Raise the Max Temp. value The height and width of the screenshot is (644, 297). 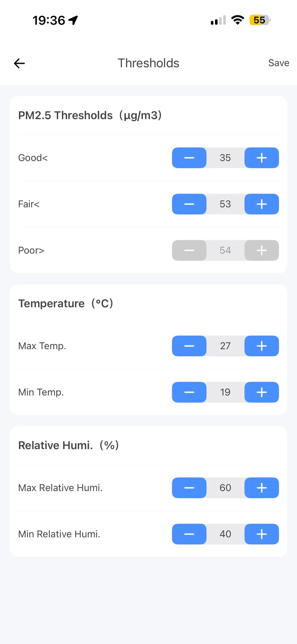tap(261, 346)
